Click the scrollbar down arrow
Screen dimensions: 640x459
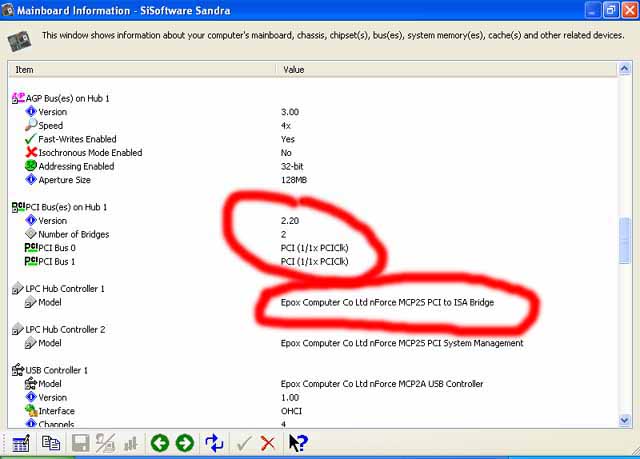click(625, 420)
